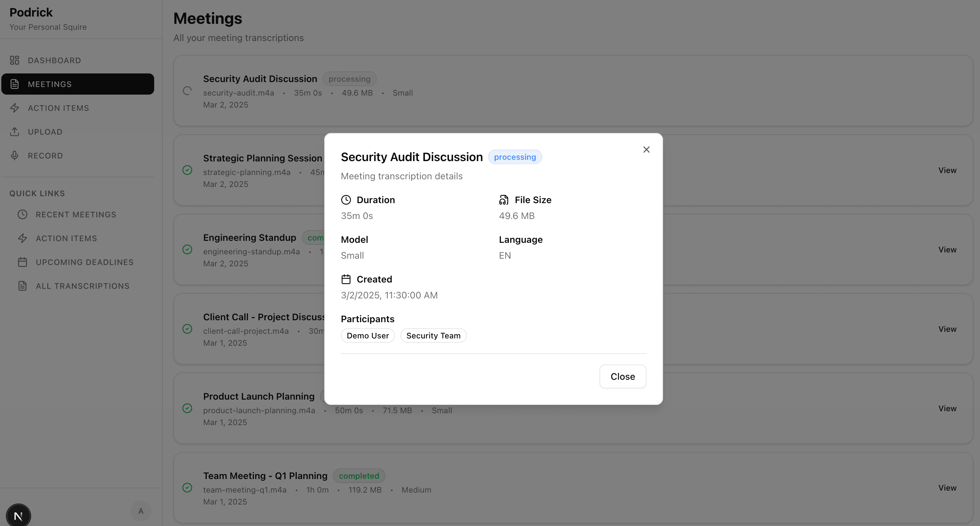Image resolution: width=980 pixels, height=526 pixels.
Task: Select the Demo User participant badge
Action: pyautogui.click(x=368, y=335)
